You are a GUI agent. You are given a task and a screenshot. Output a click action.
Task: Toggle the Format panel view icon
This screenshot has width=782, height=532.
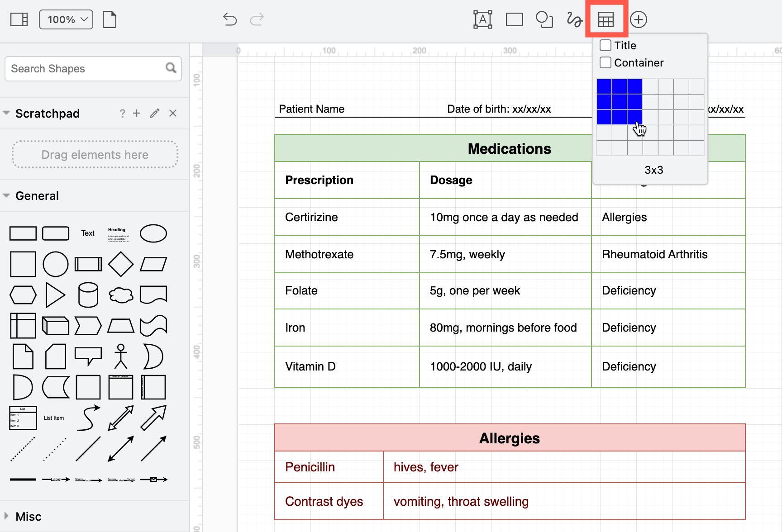(x=19, y=19)
